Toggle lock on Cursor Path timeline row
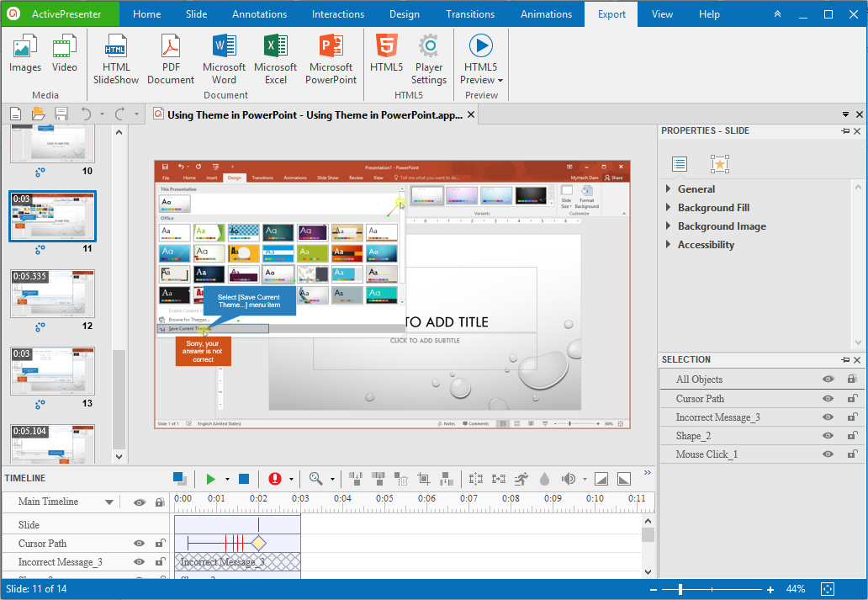 pos(160,544)
